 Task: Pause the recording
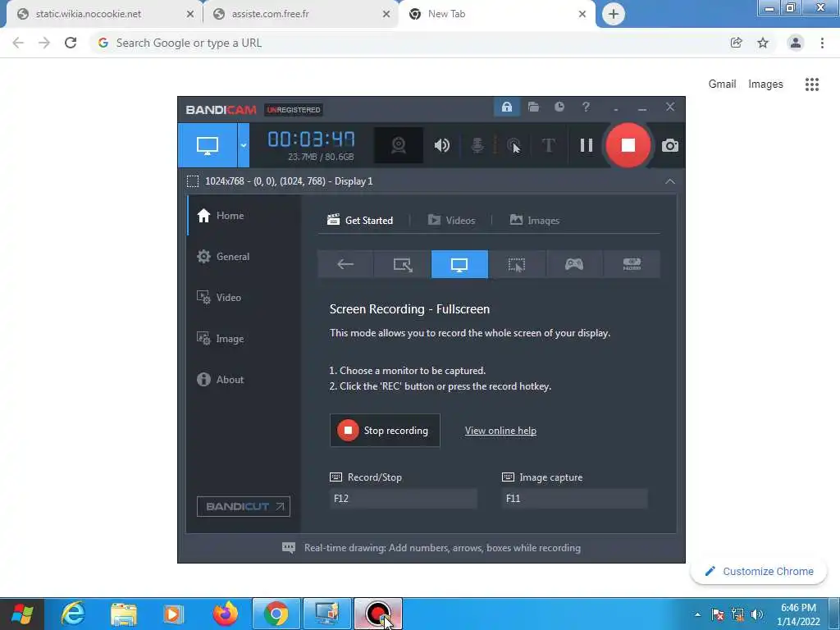click(587, 145)
